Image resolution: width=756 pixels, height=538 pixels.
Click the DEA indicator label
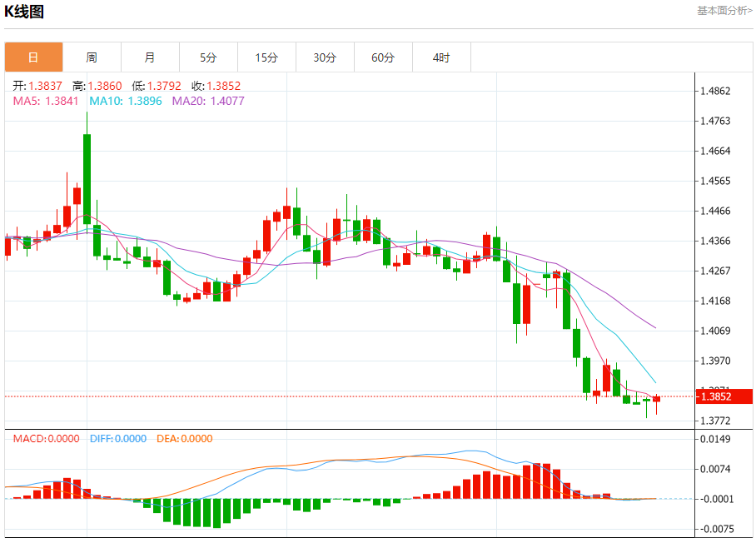[x=185, y=439]
